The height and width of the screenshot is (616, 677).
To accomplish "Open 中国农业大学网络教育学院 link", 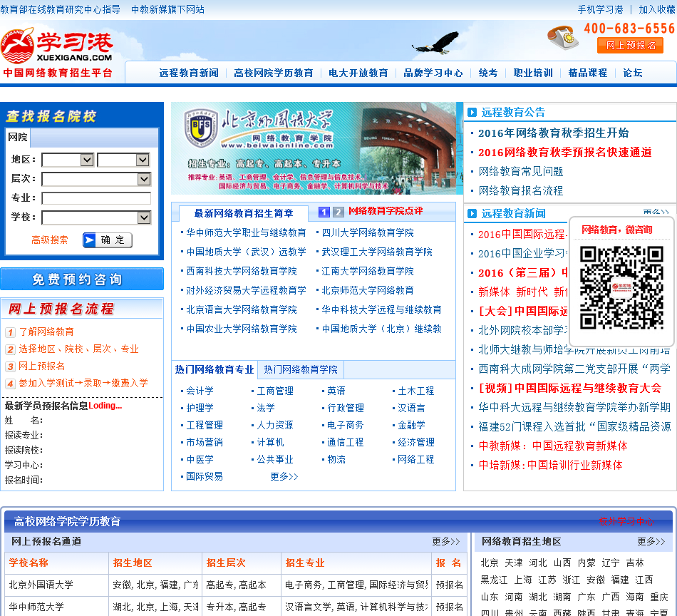I will click(242, 329).
